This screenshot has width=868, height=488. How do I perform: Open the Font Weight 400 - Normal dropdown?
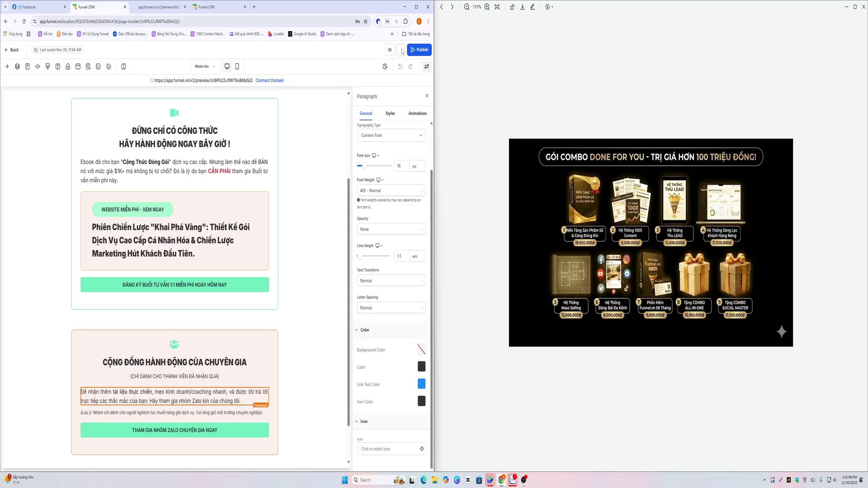[391, 191]
